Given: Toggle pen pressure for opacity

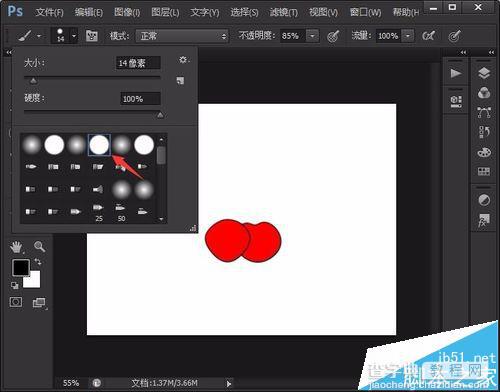Looking at the screenshot, I should [333, 36].
